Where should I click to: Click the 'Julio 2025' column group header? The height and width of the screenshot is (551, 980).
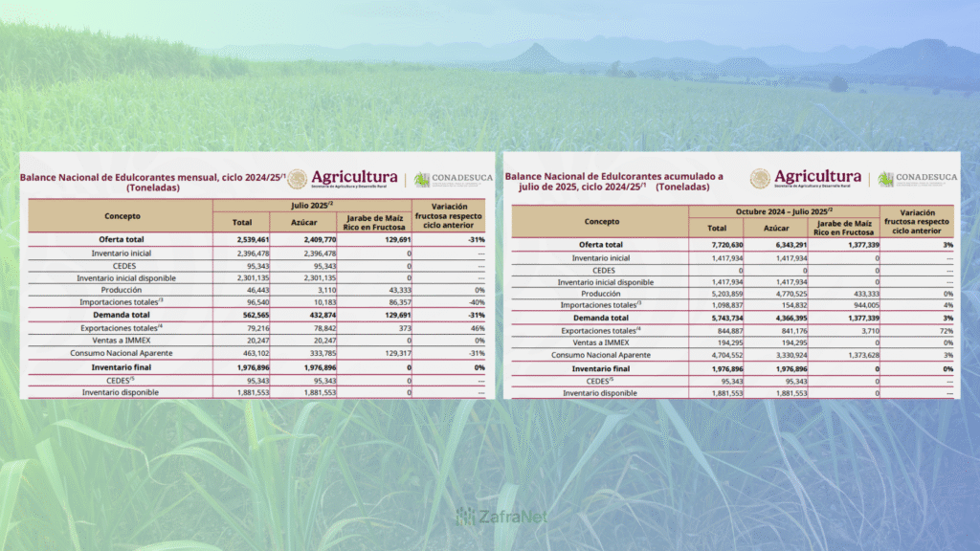312,206
